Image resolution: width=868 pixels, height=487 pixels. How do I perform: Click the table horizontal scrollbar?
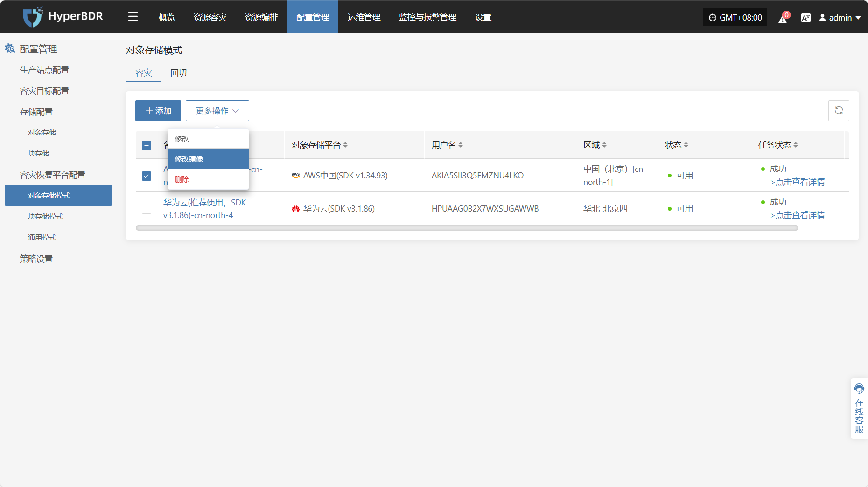coord(467,228)
